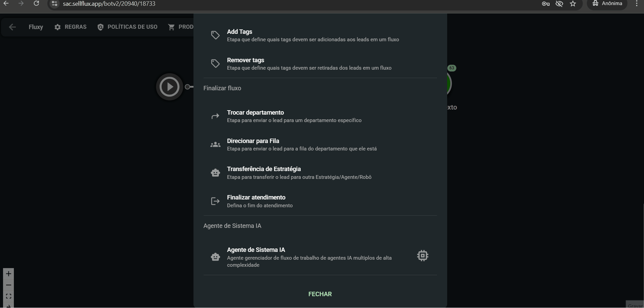Fit the canvas view with fullscreen icon

tap(8, 296)
